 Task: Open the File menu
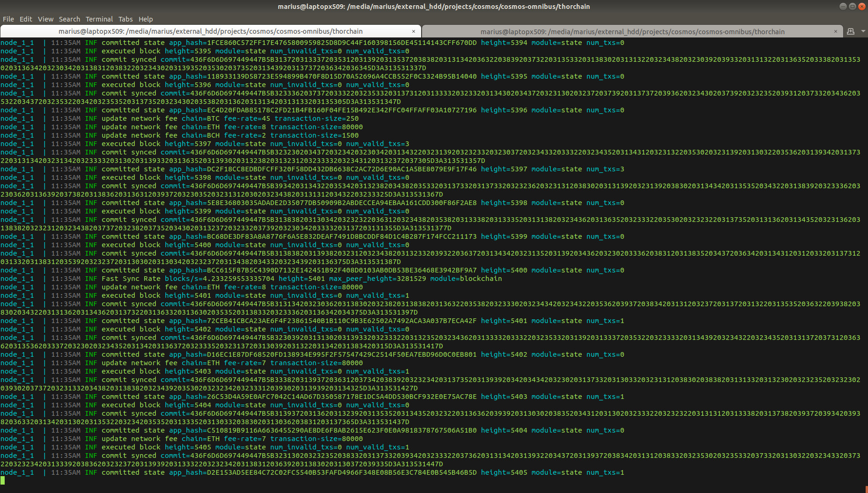pos(8,19)
